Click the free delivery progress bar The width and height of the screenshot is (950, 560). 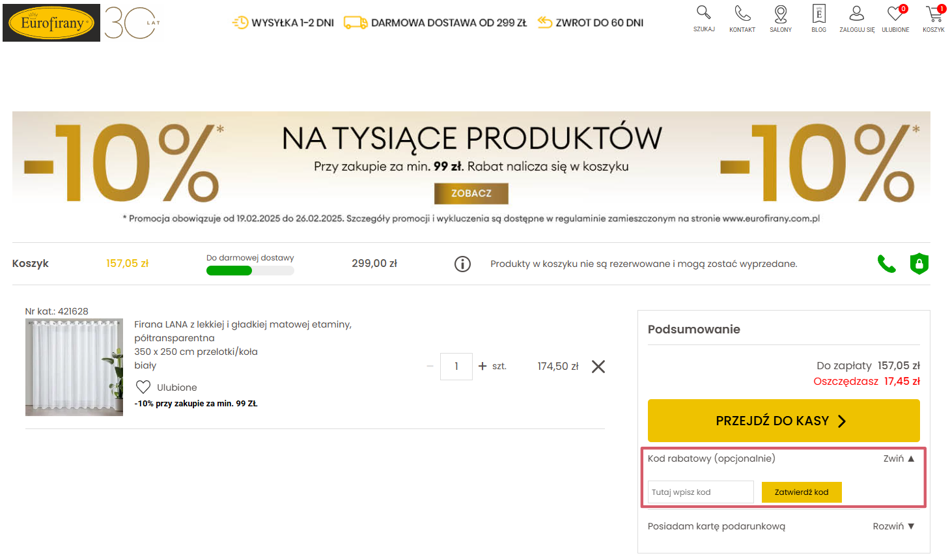tap(250, 271)
